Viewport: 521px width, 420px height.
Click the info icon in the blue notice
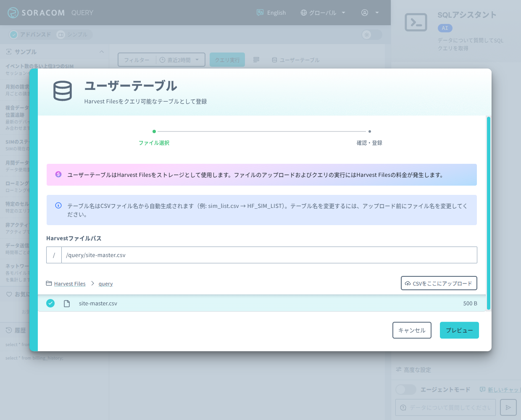58,205
